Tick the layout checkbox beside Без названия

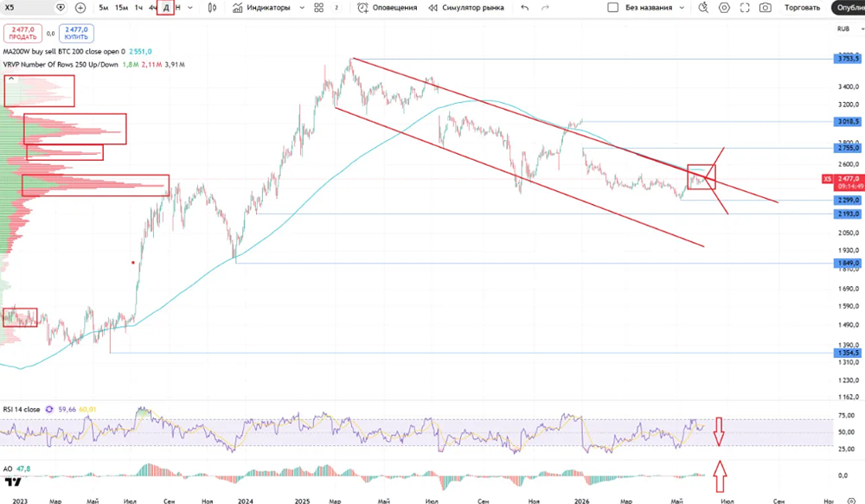click(x=612, y=8)
